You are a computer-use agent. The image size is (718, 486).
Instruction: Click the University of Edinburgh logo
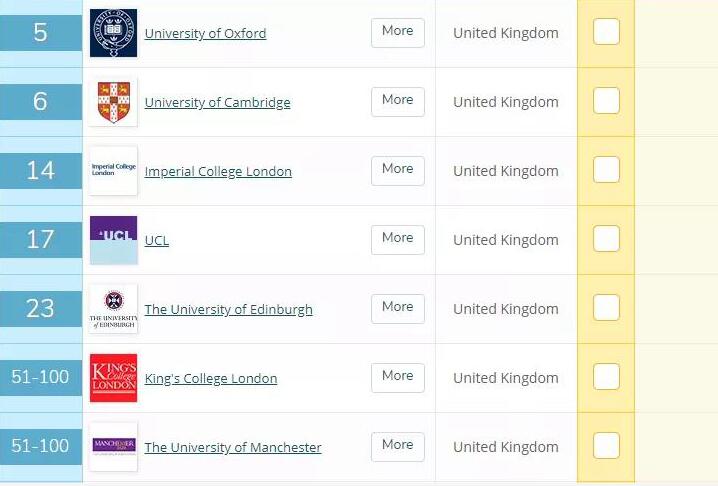coord(113,309)
